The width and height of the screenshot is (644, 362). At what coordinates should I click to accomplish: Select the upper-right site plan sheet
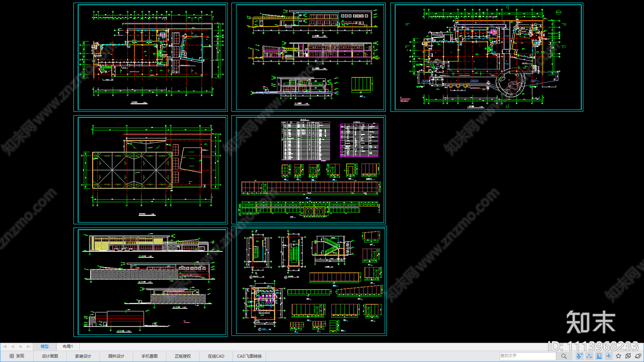tap(487, 57)
